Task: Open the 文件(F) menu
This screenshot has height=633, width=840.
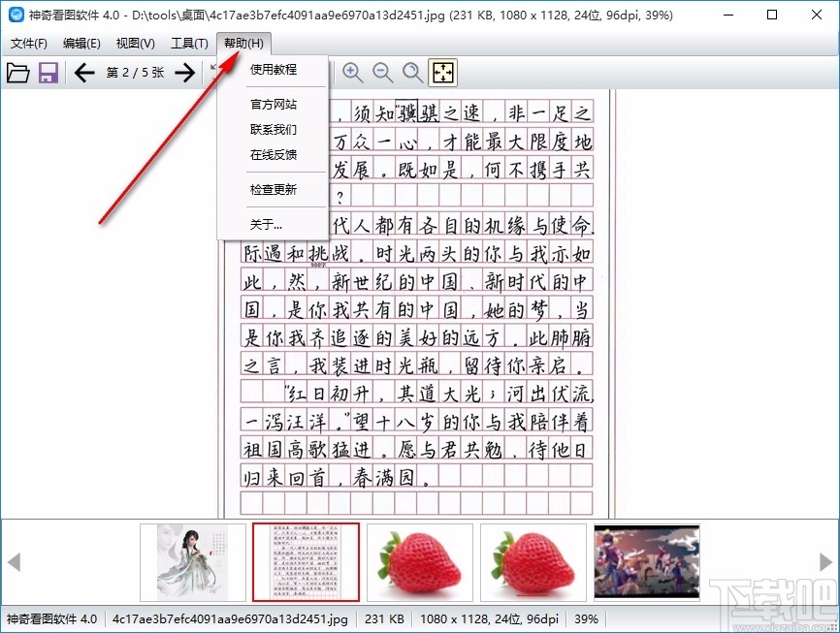Action: [29, 43]
